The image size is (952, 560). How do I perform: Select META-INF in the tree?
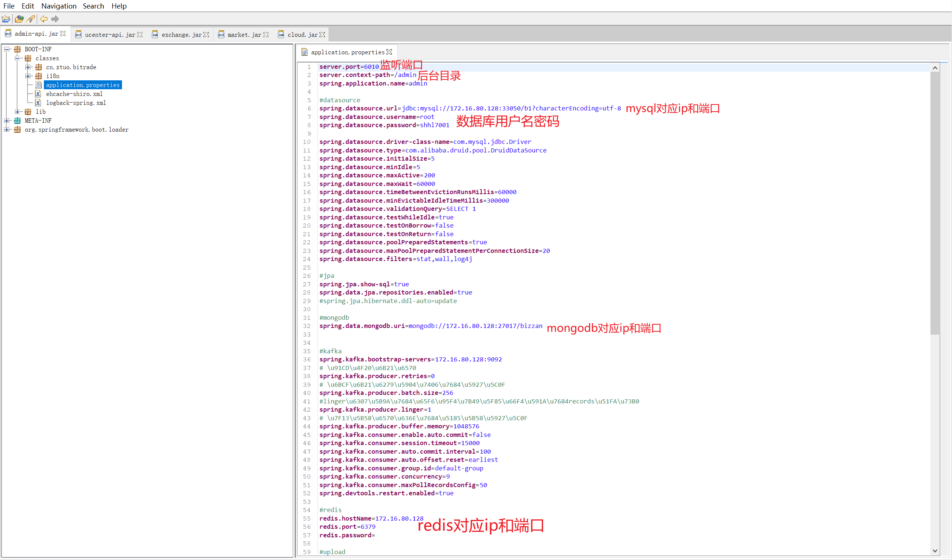[x=38, y=121]
